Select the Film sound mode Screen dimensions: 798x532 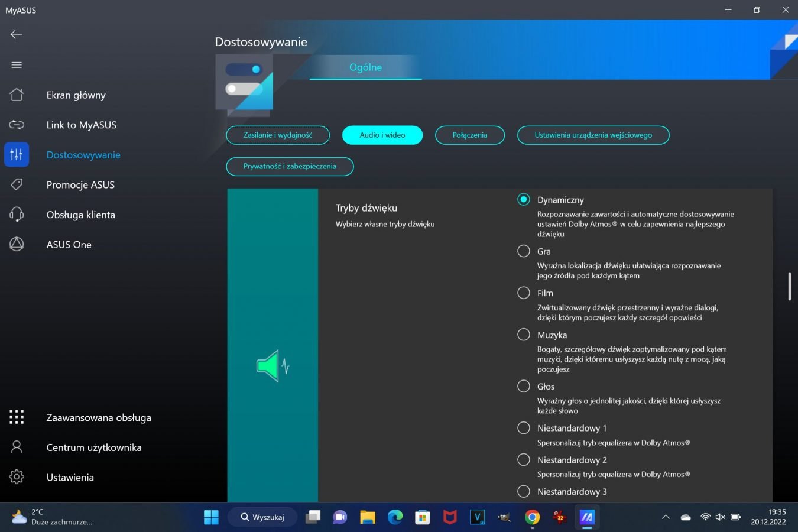[524, 293]
